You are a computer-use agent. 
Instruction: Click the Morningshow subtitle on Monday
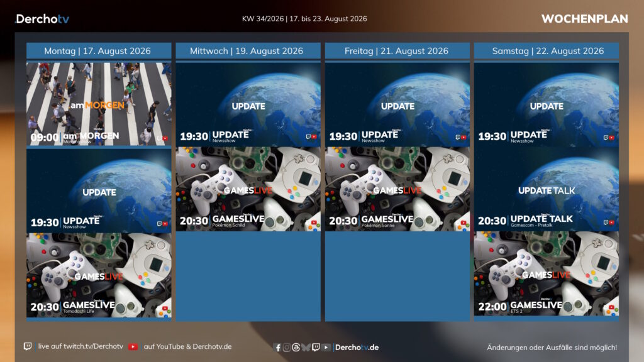tap(77, 141)
